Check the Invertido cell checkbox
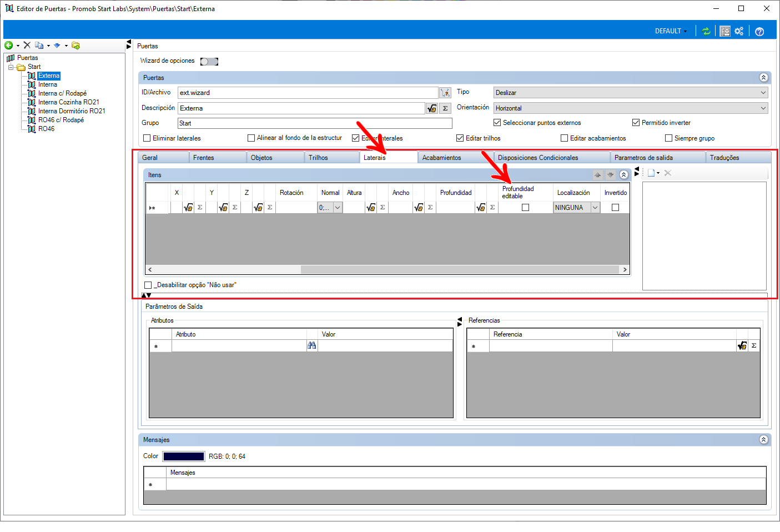The width and height of the screenshot is (780, 532). click(x=615, y=208)
